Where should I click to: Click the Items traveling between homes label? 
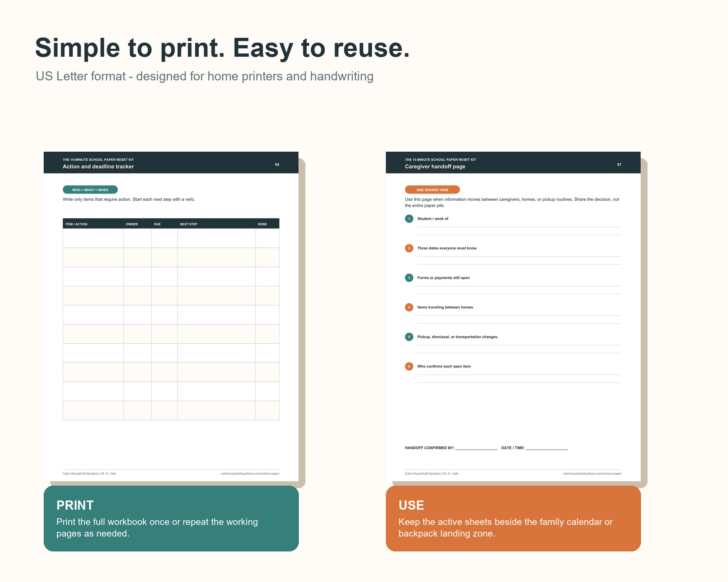[x=445, y=307]
